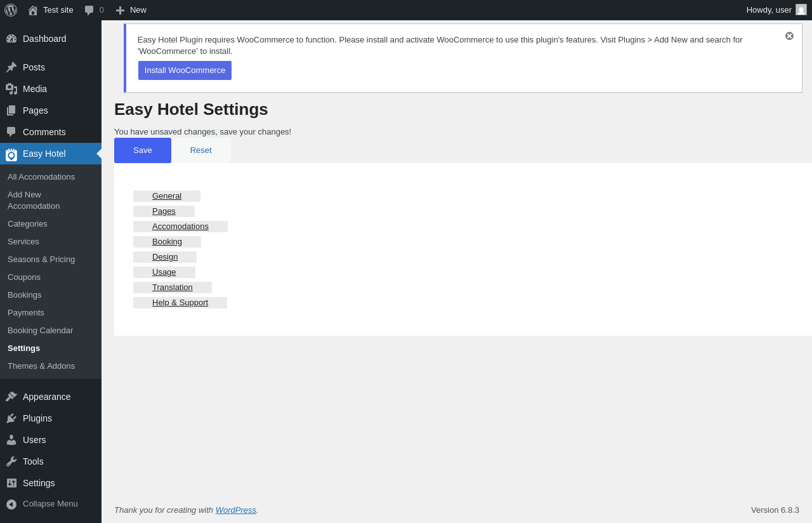Show the Usage tab
The width and height of the screenshot is (812, 523).
164,272
